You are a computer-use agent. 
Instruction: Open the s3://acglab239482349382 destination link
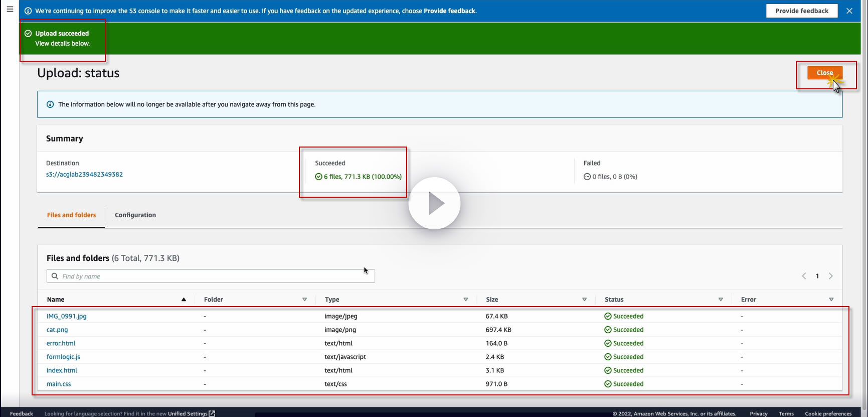(84, 175)
